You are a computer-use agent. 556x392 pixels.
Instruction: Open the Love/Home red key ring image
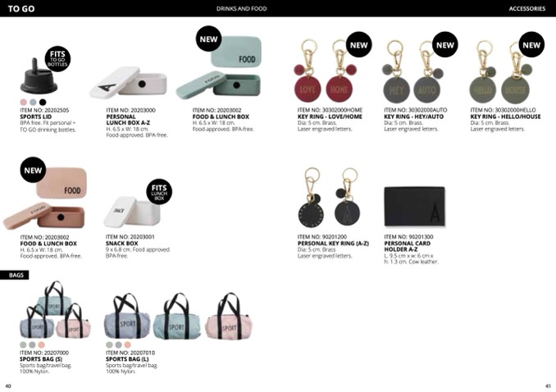tap(325, 71)
